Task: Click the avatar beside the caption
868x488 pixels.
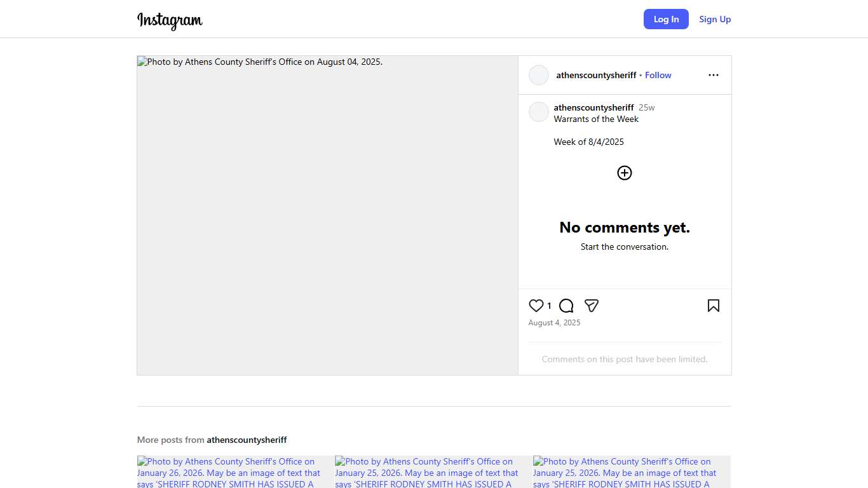Action: click(539, 112)
